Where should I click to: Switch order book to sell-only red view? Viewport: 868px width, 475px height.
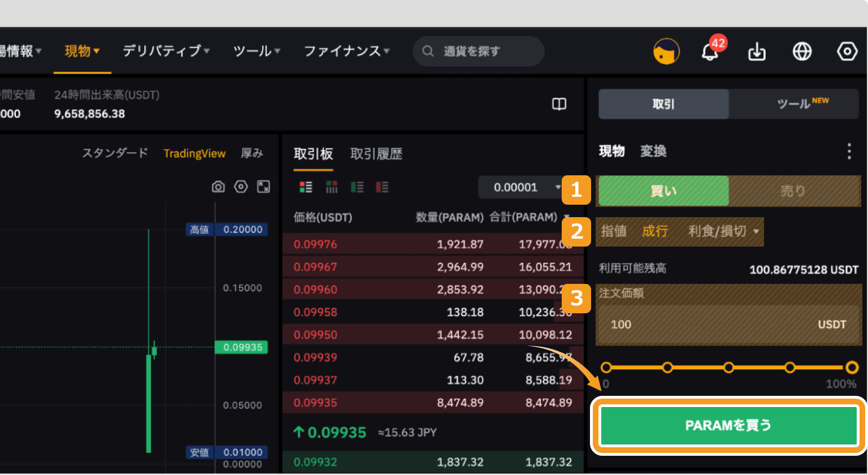tap(383, 187)
